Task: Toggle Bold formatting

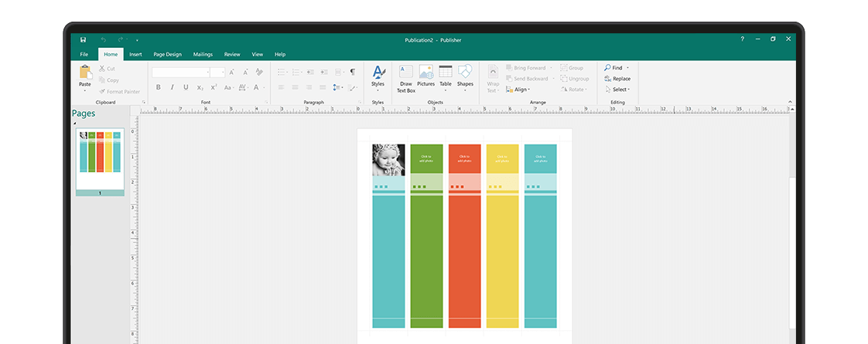Action: 158,87
